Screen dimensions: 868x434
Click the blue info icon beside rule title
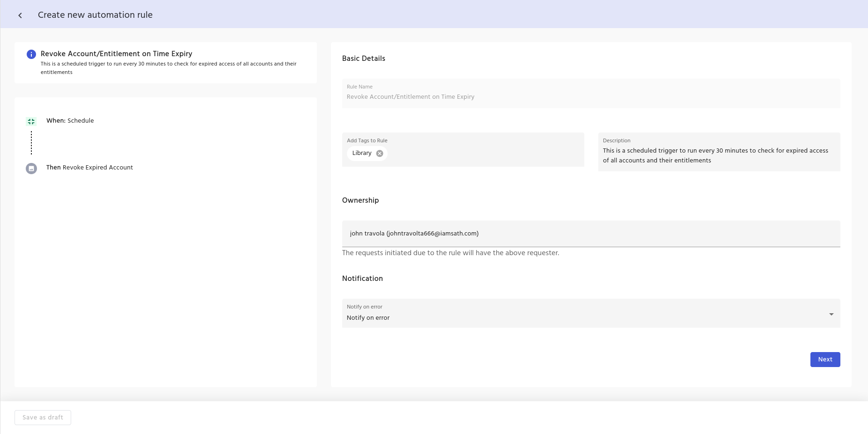(31, 54)
